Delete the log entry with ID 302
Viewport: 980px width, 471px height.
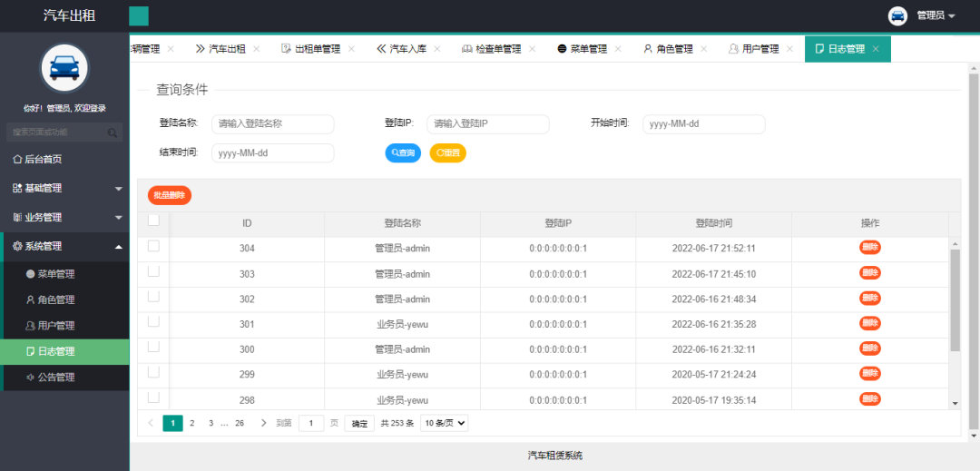coord(870,298)
